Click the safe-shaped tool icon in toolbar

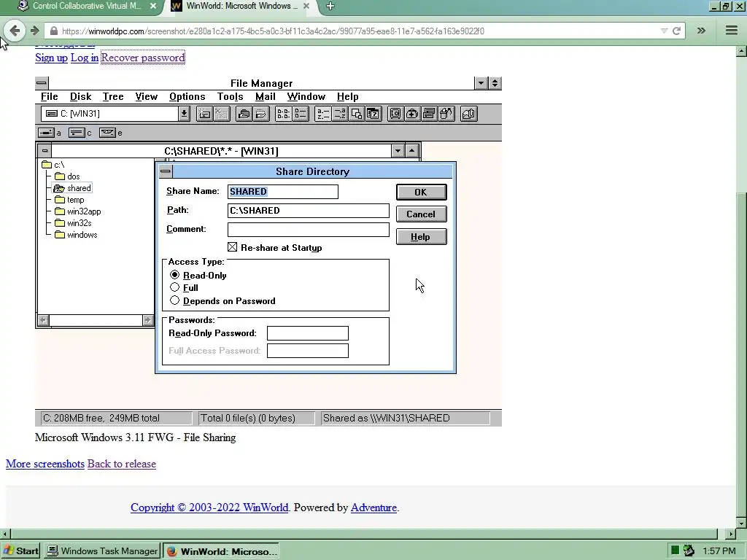coord(395,114)
